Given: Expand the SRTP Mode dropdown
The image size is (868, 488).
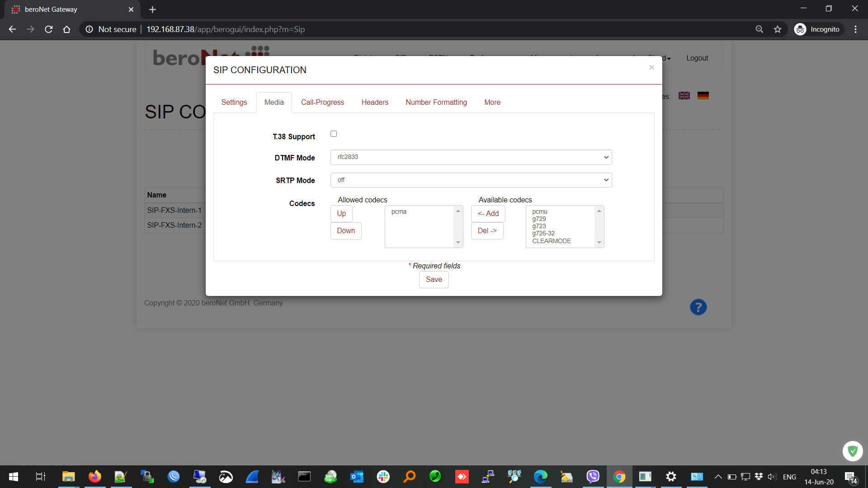Looking at the screenshot, I should [471, 180].
